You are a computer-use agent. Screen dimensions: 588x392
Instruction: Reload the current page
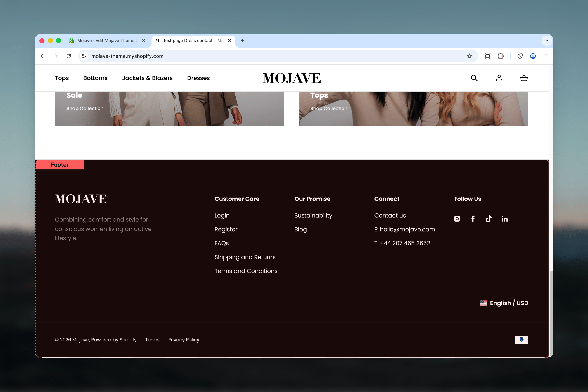coord(69,56)
